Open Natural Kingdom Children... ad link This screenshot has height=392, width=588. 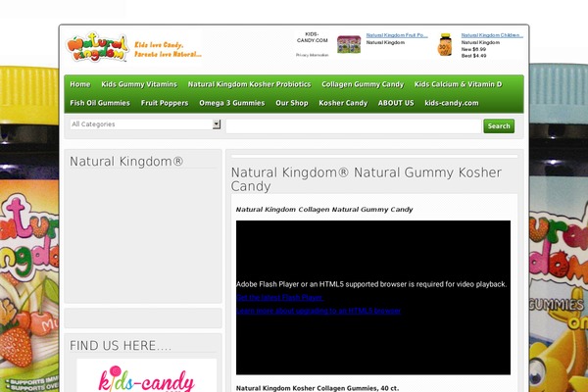point(492,35)
